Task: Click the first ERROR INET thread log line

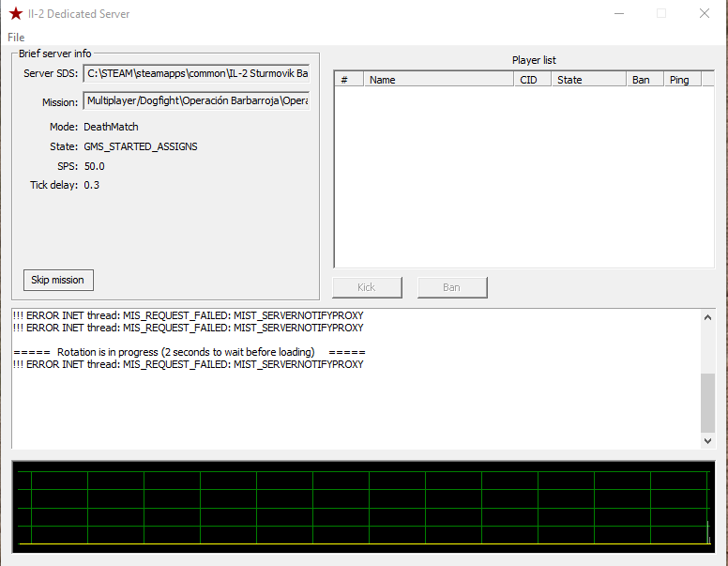Action: tap(188, 315)
